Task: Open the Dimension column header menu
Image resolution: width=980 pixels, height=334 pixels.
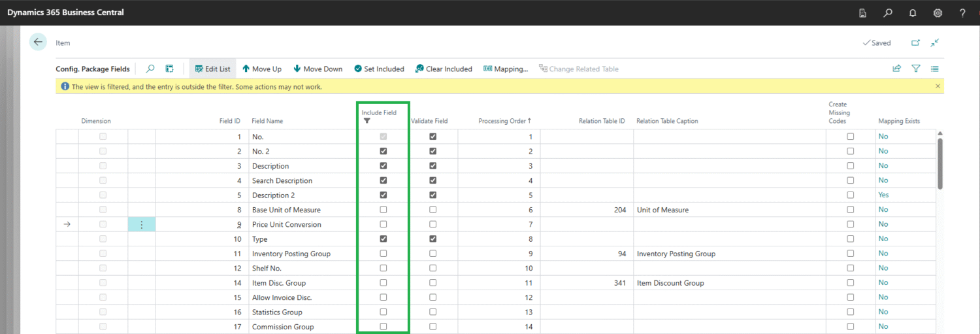Action: point(96,121)
